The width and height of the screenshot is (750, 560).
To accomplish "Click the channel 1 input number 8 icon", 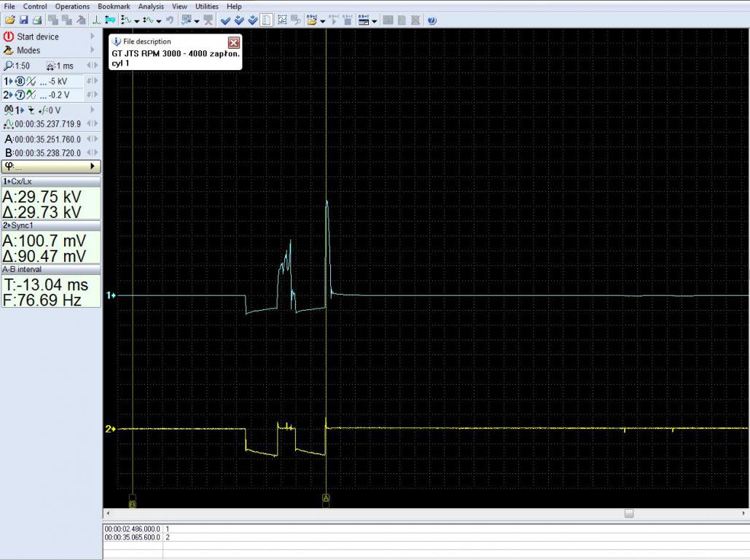I will click(x=20, y=82).
